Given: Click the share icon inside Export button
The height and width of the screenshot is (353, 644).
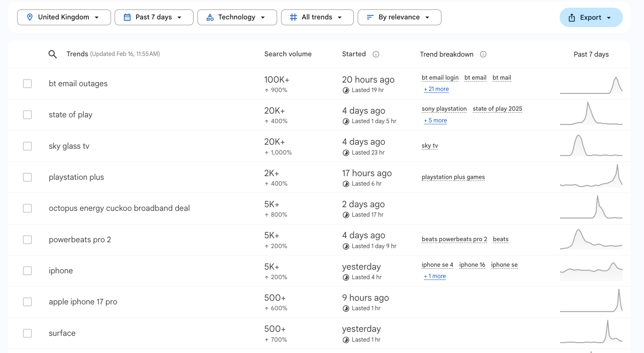Looking at the screenshot, I should click(x=572, y=18).
